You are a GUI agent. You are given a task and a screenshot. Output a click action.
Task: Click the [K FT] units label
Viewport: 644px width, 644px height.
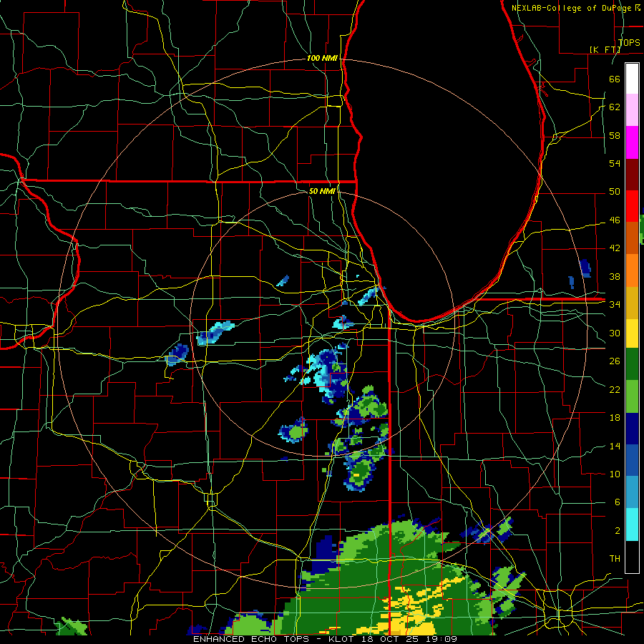click(605, 49)
